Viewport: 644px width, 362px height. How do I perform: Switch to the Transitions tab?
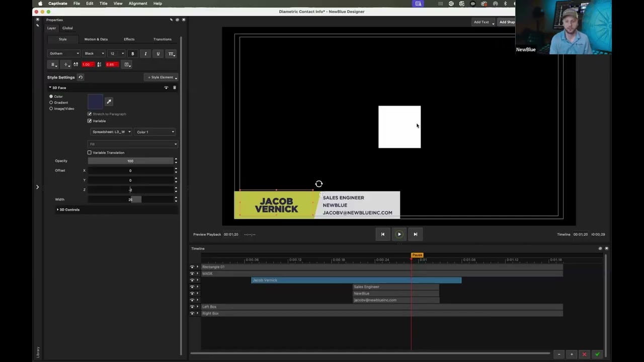click(x=162, y=39)
